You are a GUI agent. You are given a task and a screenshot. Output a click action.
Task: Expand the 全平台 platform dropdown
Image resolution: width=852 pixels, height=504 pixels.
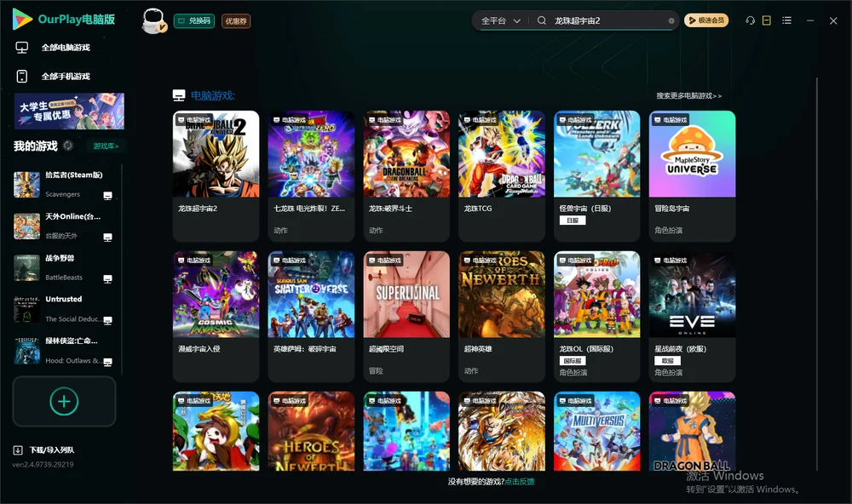point(500,20)
